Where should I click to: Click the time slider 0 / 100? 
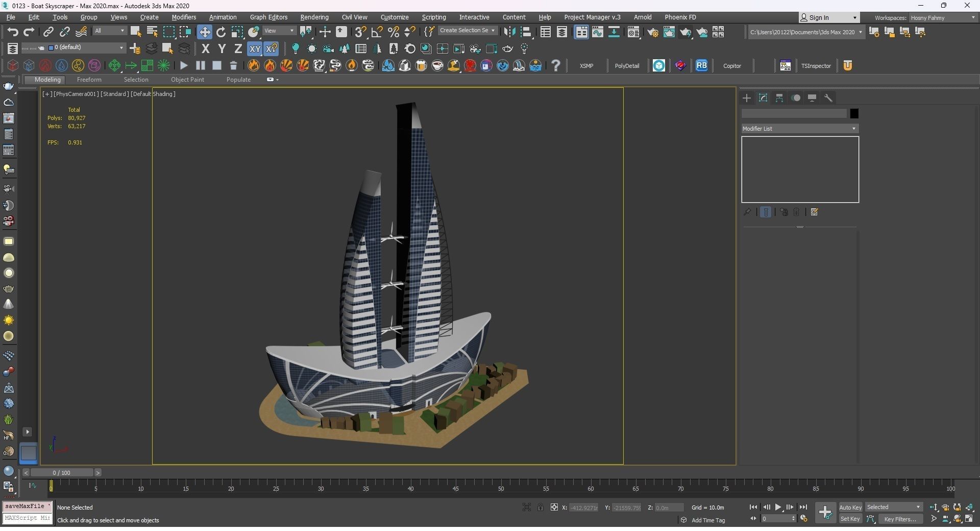(61, 473)
